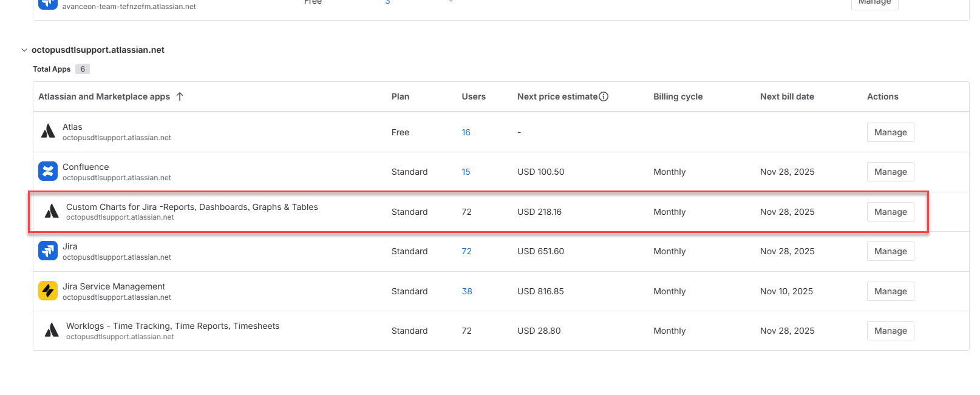
Task: Click the Confluence app icon
Action: (48, 171)
